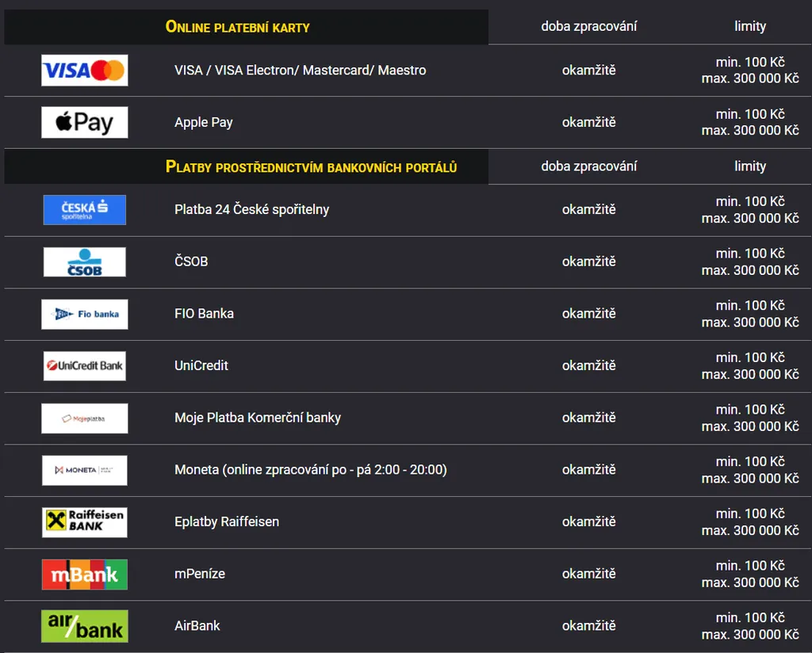Click the Česká spořitelna logo
The height and width of the screenshot is (653, 812).
[x=84, y=210]
